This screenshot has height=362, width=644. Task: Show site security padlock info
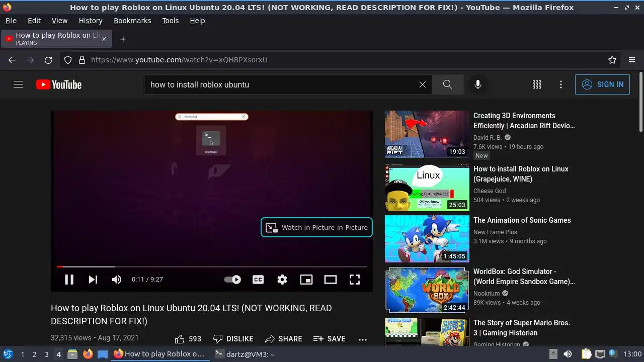coord(82,60)
